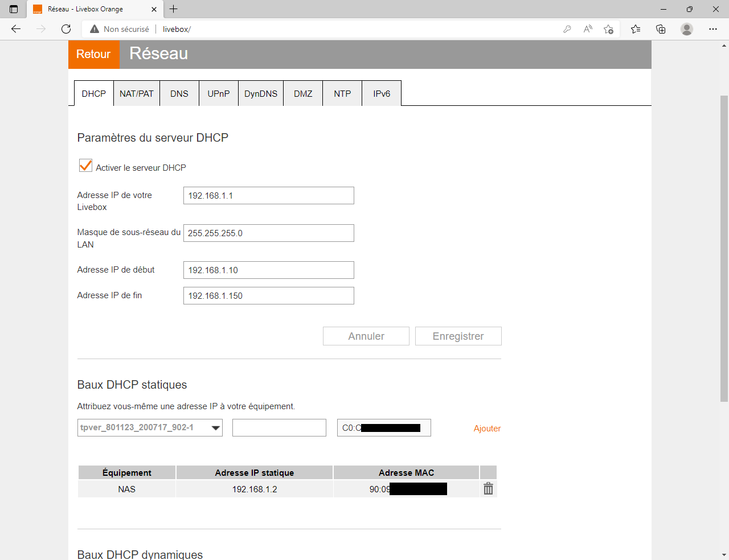Click the password key icon in address bar
The image size is (729, 560).
[x=567, y=29]
